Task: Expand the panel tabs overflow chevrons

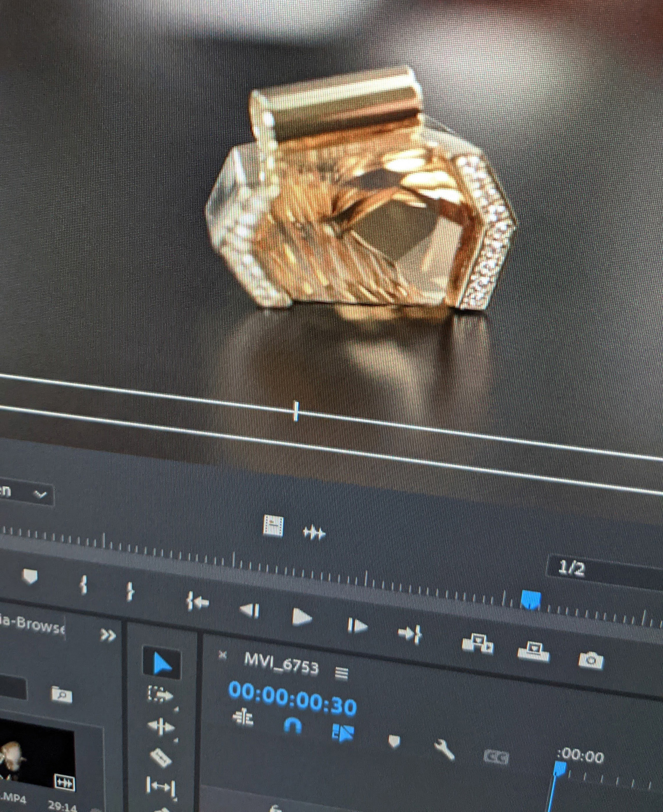Action: coord(108,635)
